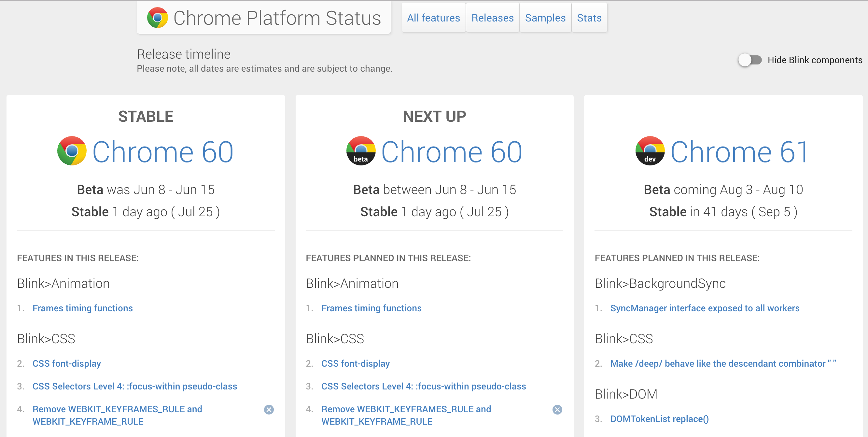Open SyncManager interface exposed to all workers
The height and width of the screenshot is (437, 868).
(705, 308)
